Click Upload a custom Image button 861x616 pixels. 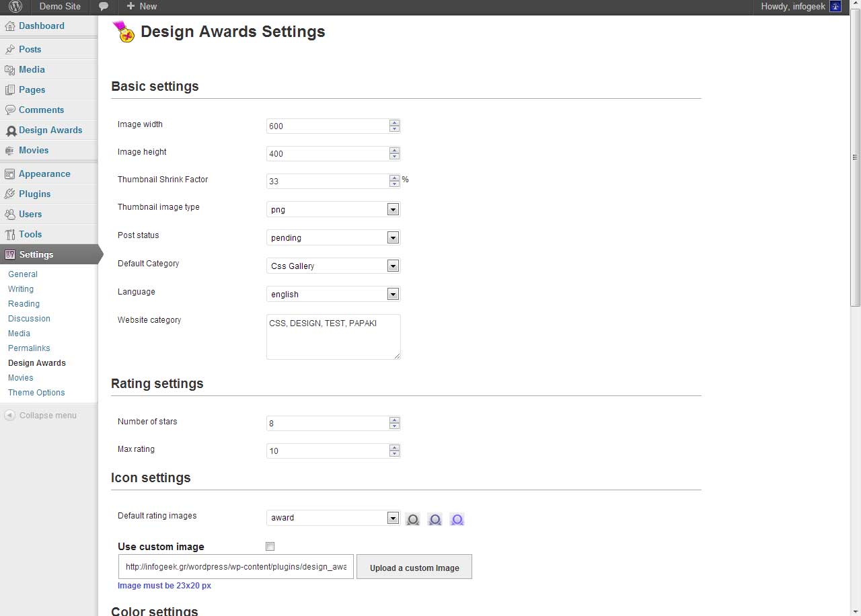[414, 567]
